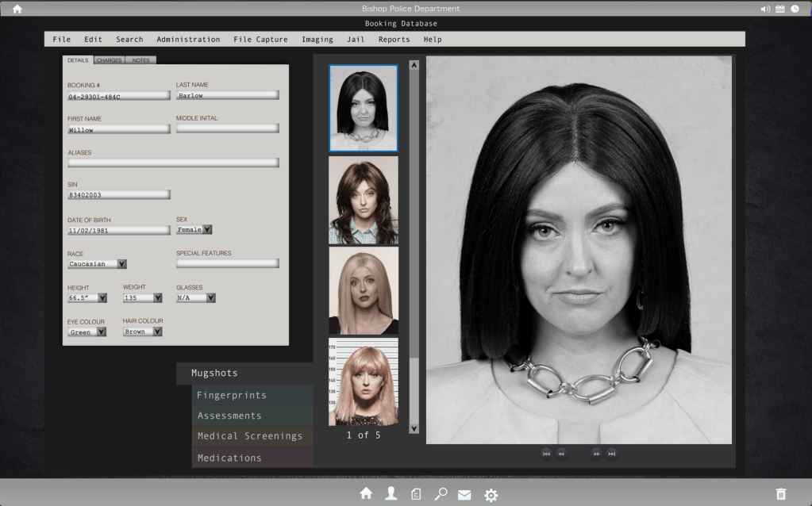The width and height of the screenshot is (812, 506).
Task: Open the mail envelope icon
Action: tap(464, 495)
